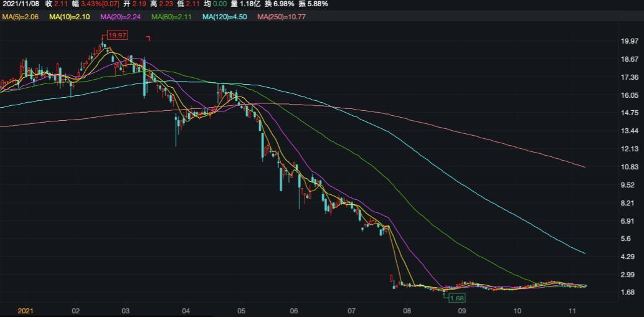Image resolution: width=644 pixels, height=317 pixels.
Task: Select the 振 5.88% amplitude value
Action: click(316, 4)
